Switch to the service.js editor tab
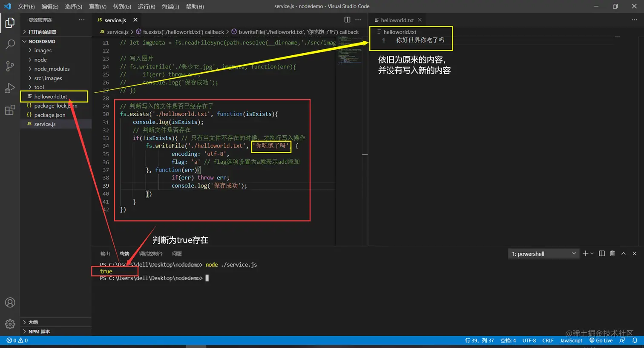Viewport: 644px width, 348px height. coord(116,20)
